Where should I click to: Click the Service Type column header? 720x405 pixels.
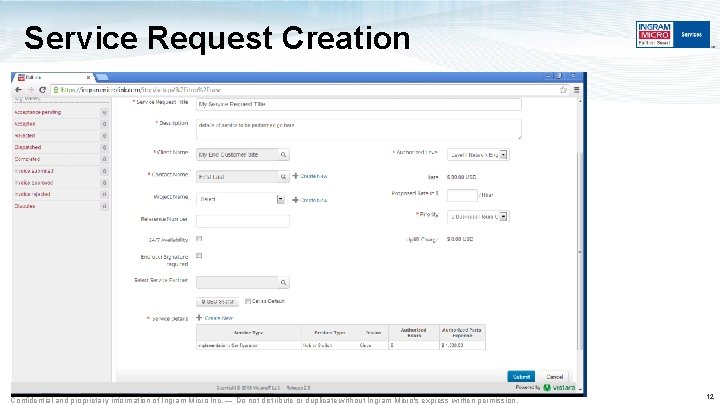click(x=248, y=332)
